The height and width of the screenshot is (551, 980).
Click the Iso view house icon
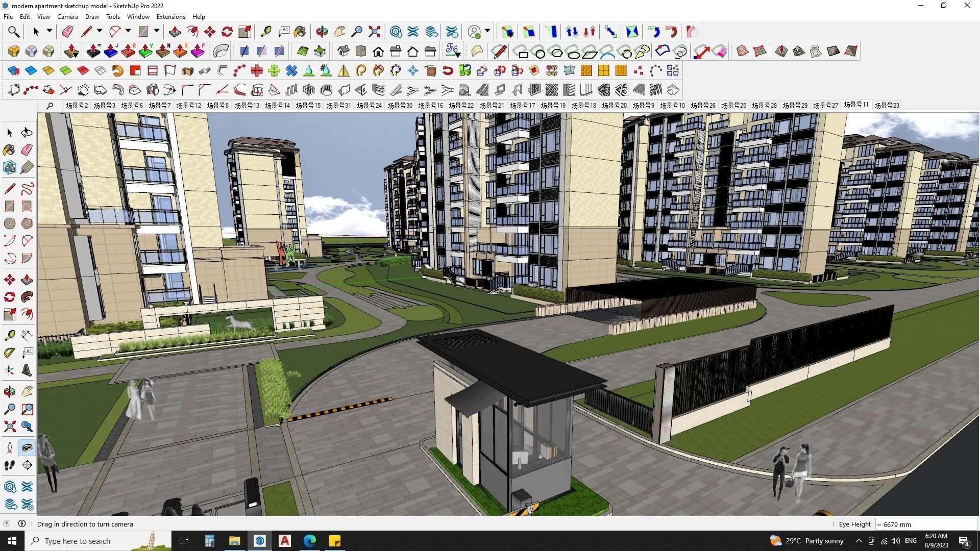coord(344,51)
